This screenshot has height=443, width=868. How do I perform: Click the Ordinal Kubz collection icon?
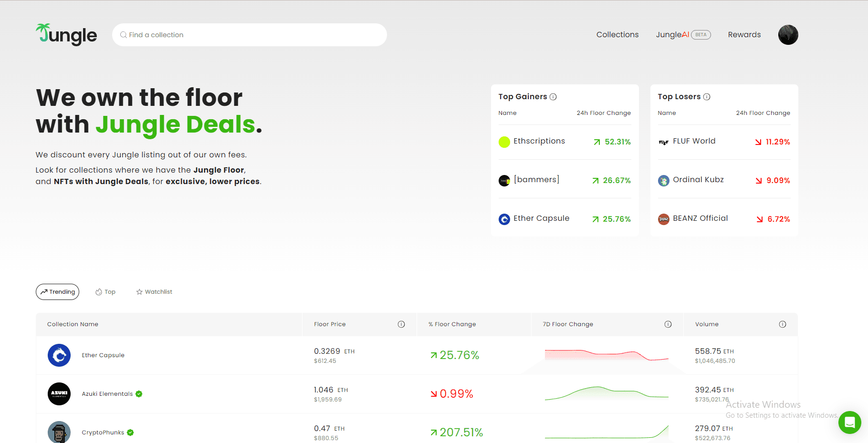coord(664,181)
